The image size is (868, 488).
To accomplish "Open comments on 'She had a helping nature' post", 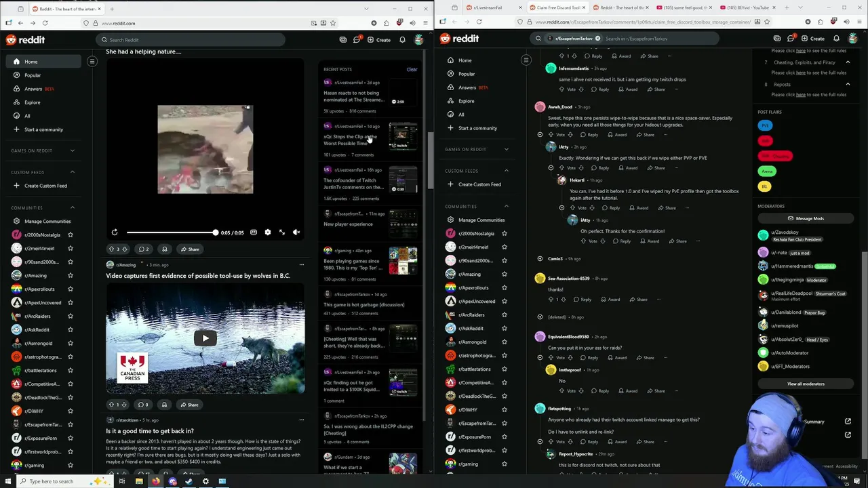I will [x=144, y=249].
